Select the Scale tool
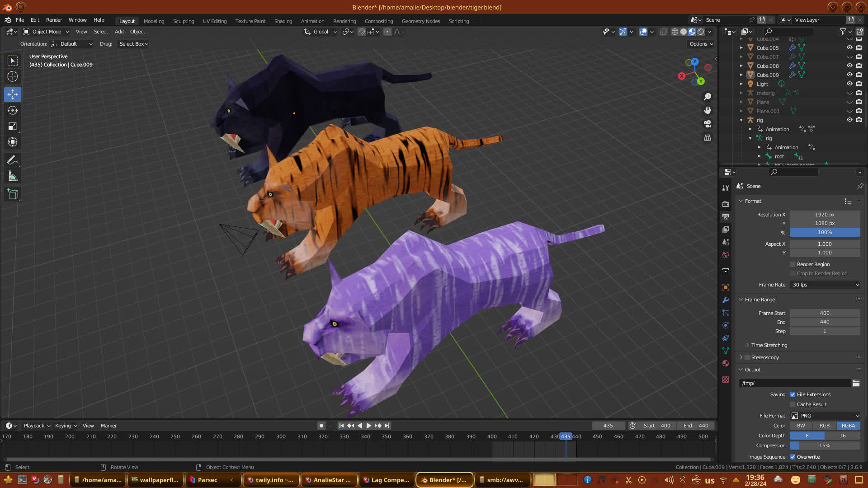This screenshot has height=488, width=868. coord(13,127)
